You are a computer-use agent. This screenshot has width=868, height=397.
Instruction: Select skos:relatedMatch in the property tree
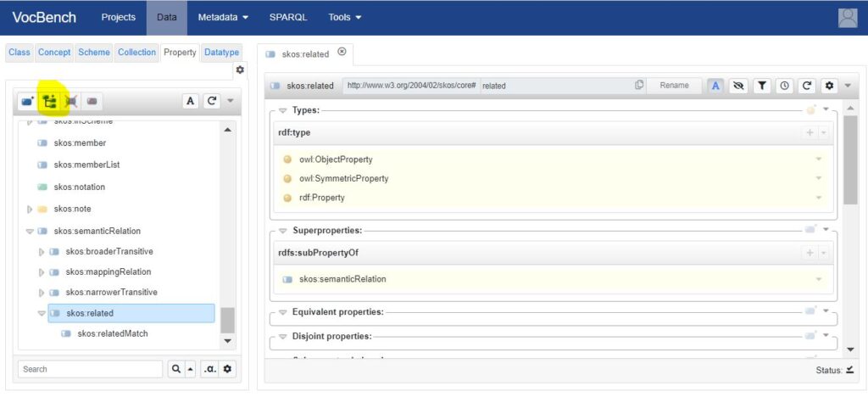click(112, 333)
